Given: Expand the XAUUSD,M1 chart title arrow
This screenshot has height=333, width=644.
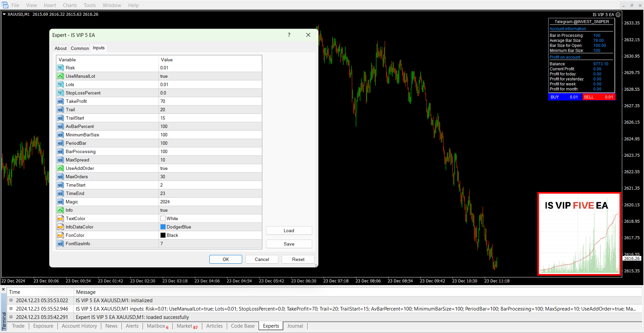Looking at the screenshot, I should (4, 14).
